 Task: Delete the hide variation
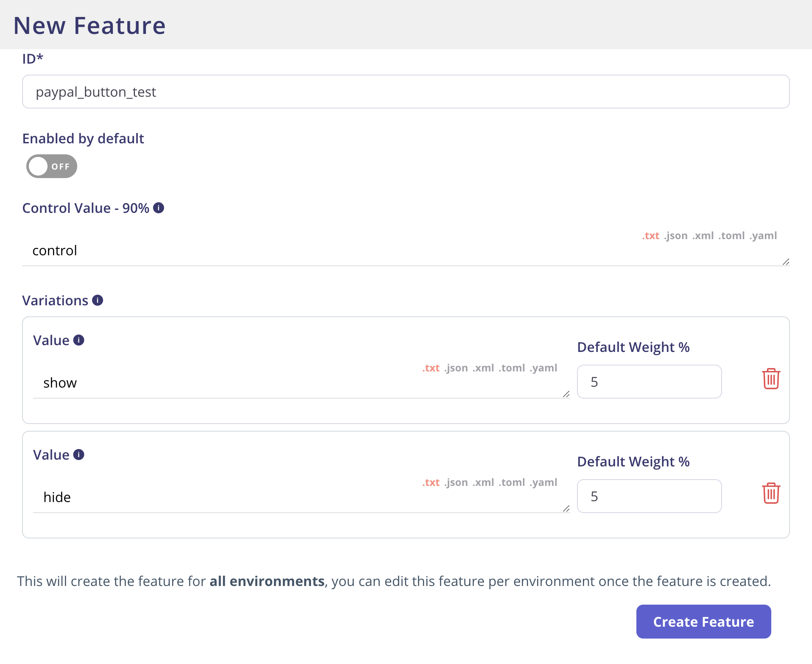(771, 493)
